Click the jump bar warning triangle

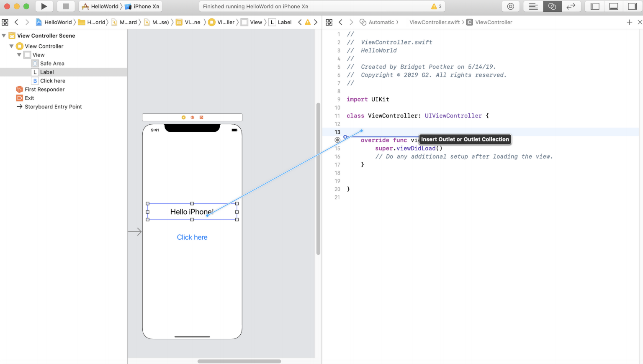[x=308, y=22]
